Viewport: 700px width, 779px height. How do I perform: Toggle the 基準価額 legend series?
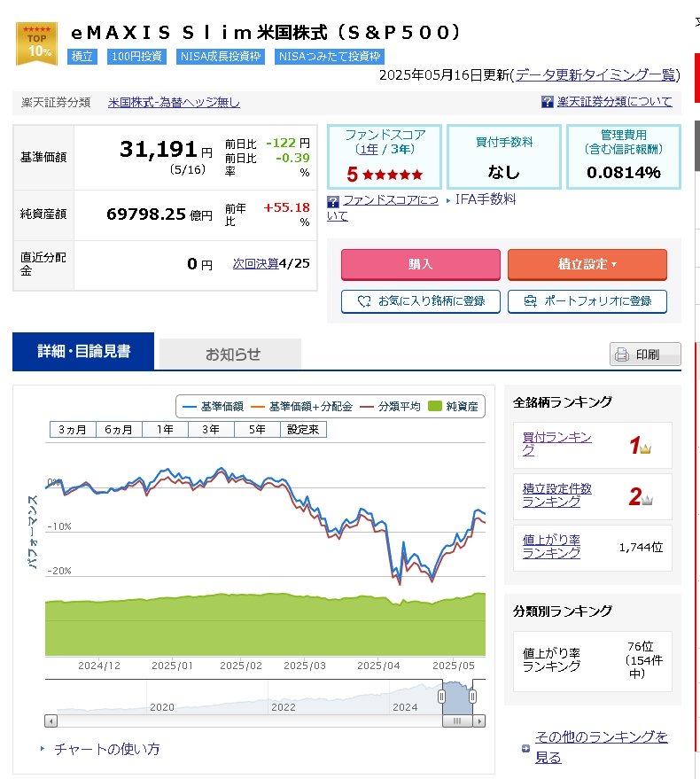(x=214, y=407)
